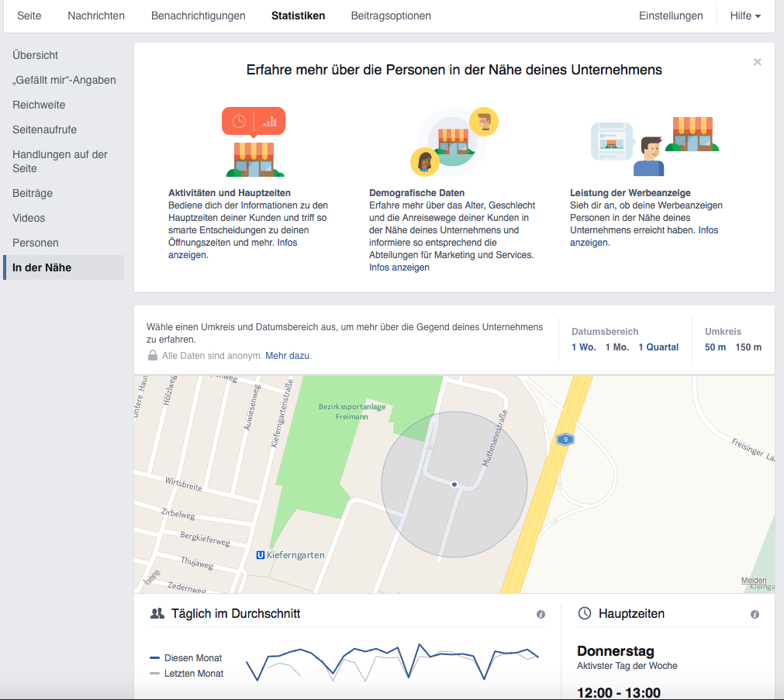Set Umkreis radius to 50 m
Viewport: 784px width, 700px height.
[x=715, y=347]
